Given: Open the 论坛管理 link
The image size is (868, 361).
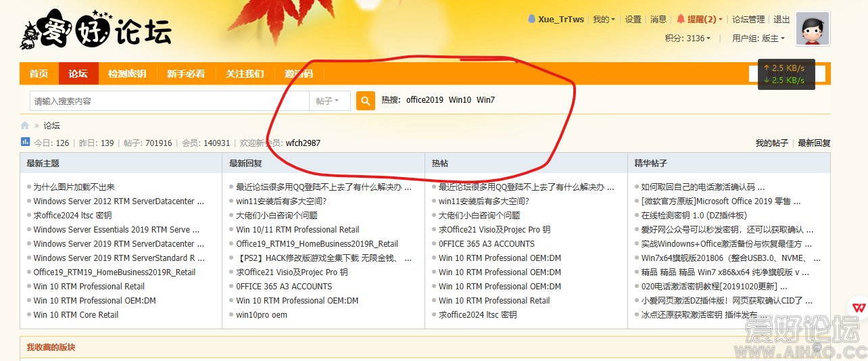Looking at the screenshot, I should (748, 20).
